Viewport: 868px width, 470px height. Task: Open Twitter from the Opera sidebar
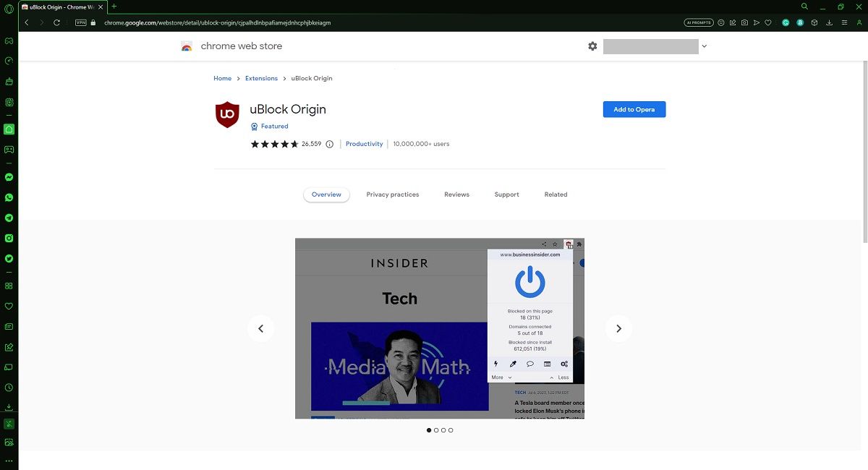coord(9,258)
